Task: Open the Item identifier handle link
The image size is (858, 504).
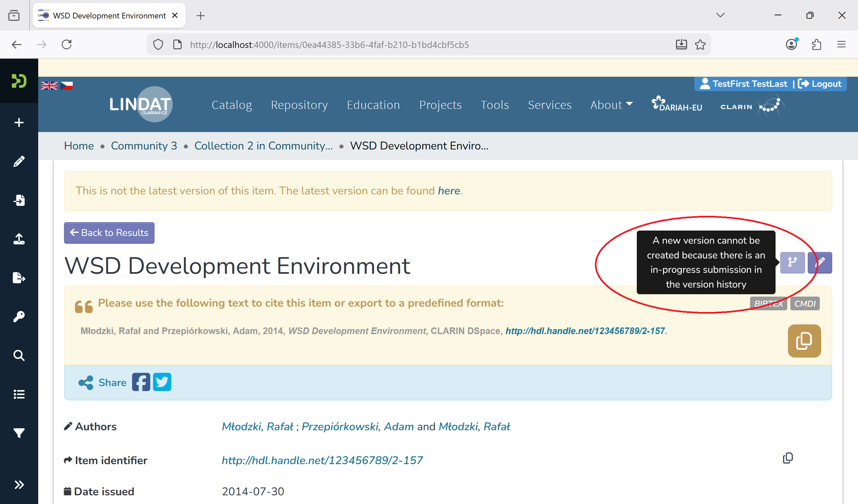Action: tap(322, 460)
